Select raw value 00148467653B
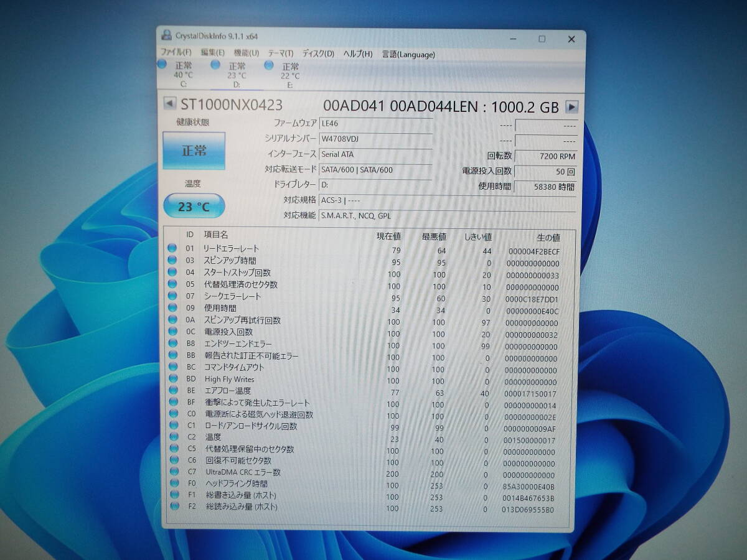Viewport: 747px width, 560px height. click(x=529, y=498)
